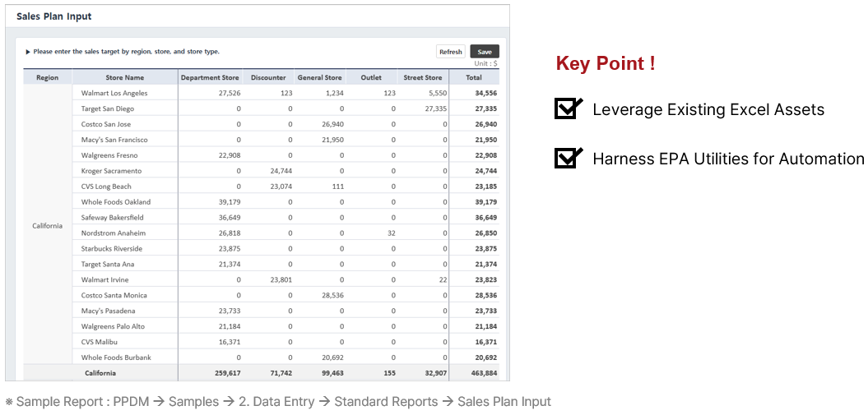
Task: Select the Street Store column header
Action: tap(422, 78)
